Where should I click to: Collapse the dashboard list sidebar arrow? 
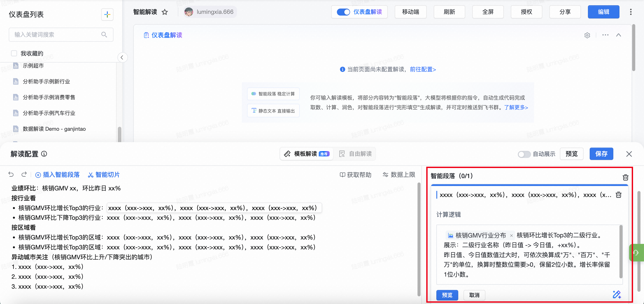point(122,58)
